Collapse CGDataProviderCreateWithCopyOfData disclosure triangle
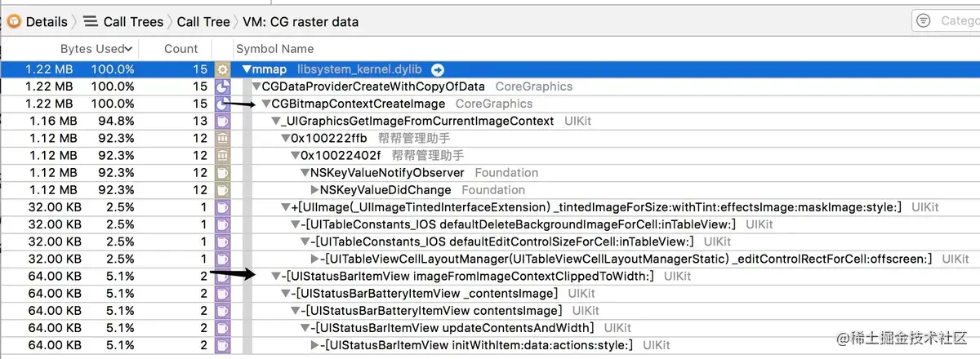Viewport: 980px width, 359px height. click(x=256, y=86)
